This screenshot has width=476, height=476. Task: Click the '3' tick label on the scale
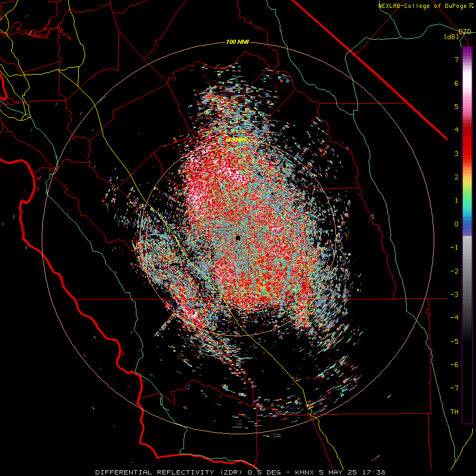tap(456, 153)
